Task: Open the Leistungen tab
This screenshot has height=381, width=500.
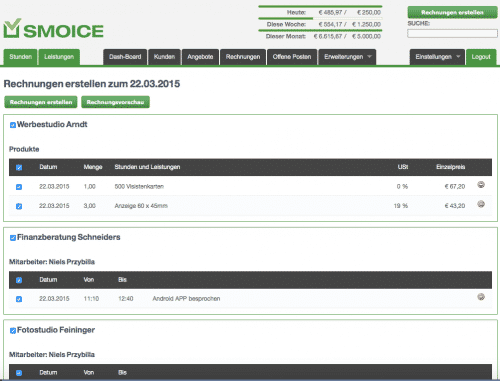Action: click(x=59, y=57)
